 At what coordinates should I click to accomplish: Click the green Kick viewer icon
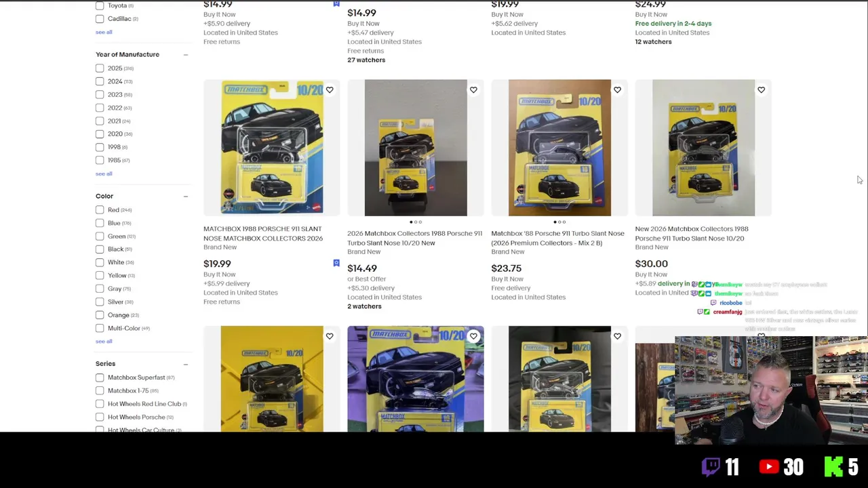pos(833,466)
